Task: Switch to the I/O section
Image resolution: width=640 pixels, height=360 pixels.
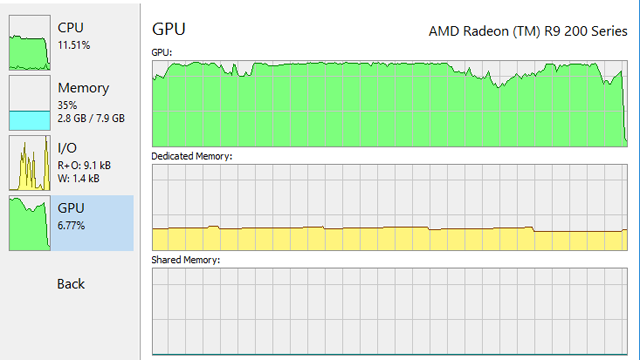Action: coord(67,148)
